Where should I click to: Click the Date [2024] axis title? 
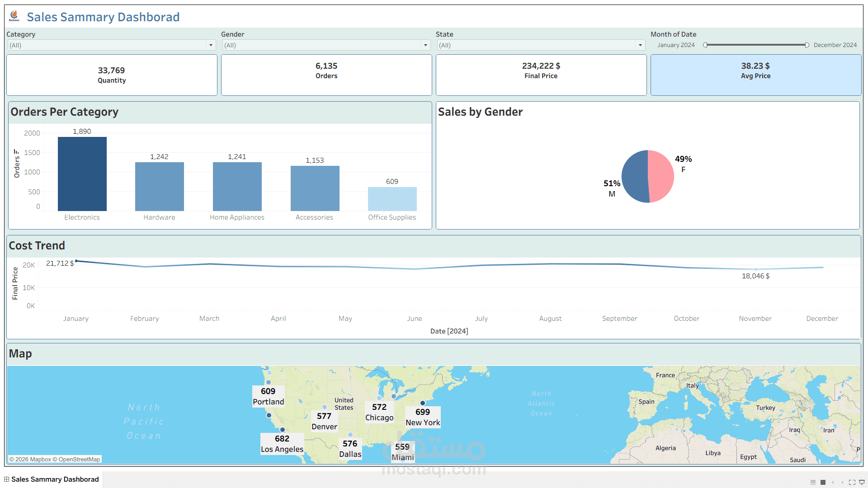tap(449, 331)
